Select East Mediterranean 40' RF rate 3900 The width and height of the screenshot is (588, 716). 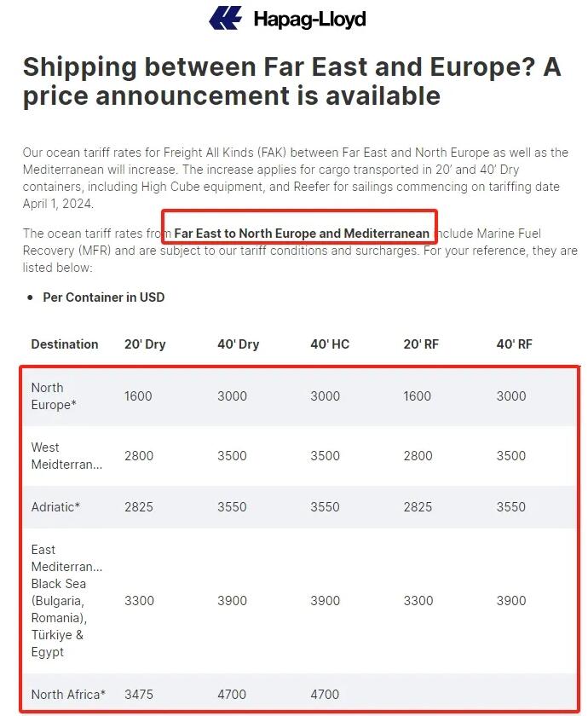511,601
